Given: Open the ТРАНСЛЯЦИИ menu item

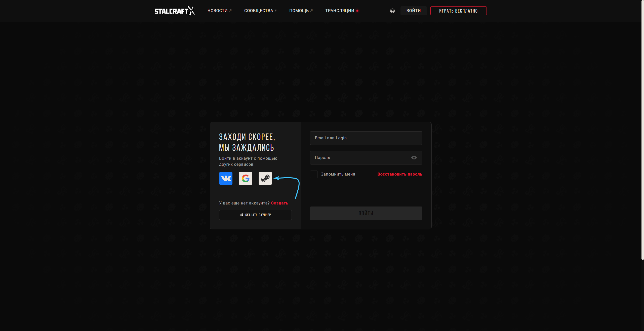Looking at the screenshot, I should click(x=342, y=11).
